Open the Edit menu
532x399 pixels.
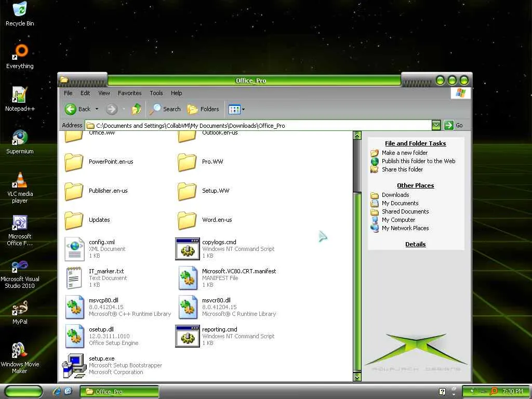pyautogui.click(x=85, y=93)
